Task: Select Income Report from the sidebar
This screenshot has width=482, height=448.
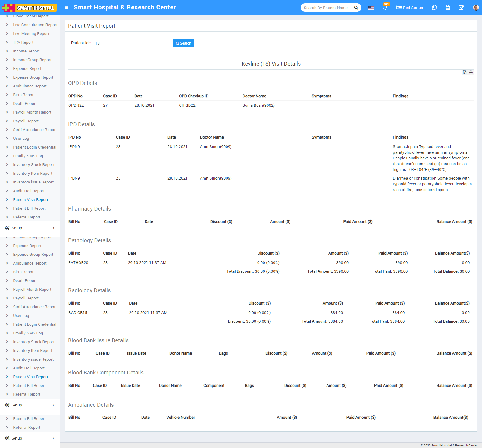Action: (26, 51)
